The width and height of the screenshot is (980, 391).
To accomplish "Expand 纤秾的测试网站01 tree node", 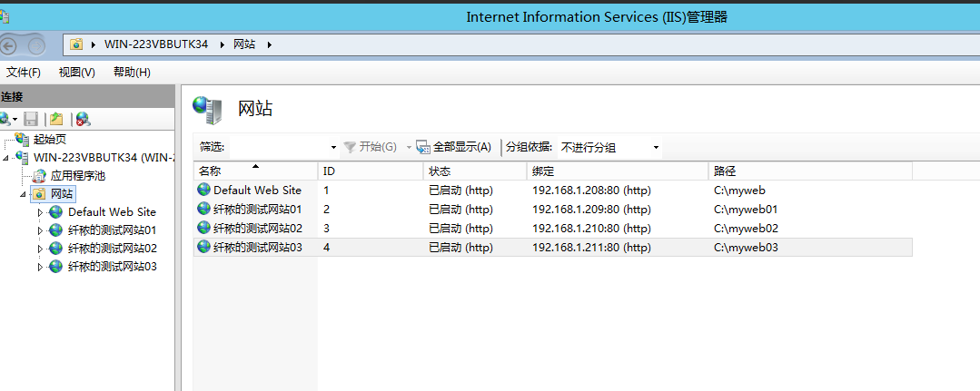I will (41, 230).
